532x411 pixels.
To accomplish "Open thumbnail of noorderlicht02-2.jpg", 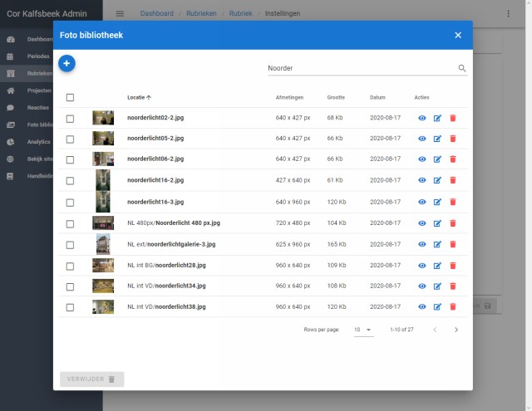I will [103, 118].
